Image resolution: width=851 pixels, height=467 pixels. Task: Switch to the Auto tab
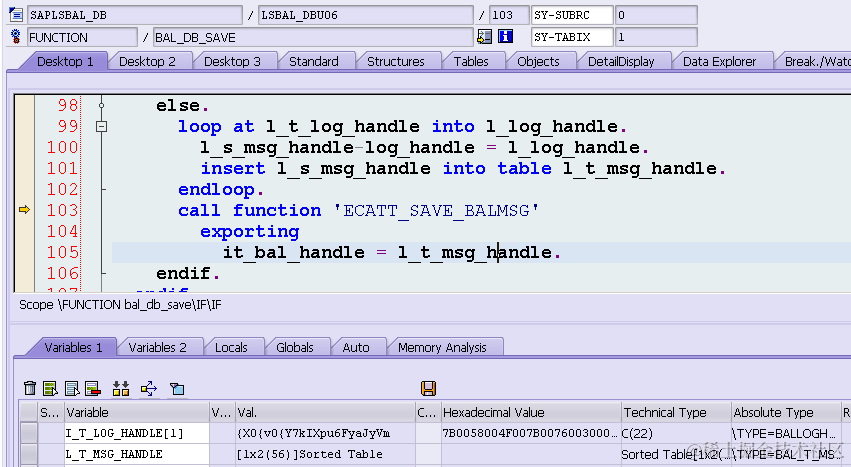(356, 348)
